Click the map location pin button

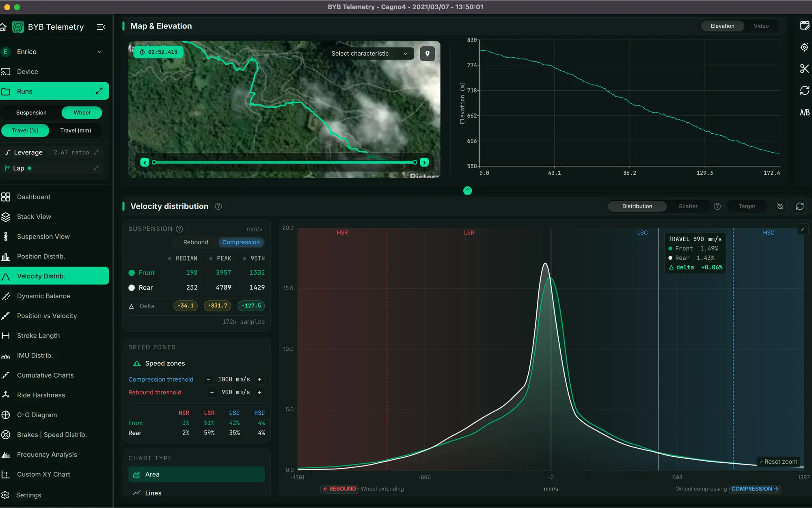click(427, 54)
